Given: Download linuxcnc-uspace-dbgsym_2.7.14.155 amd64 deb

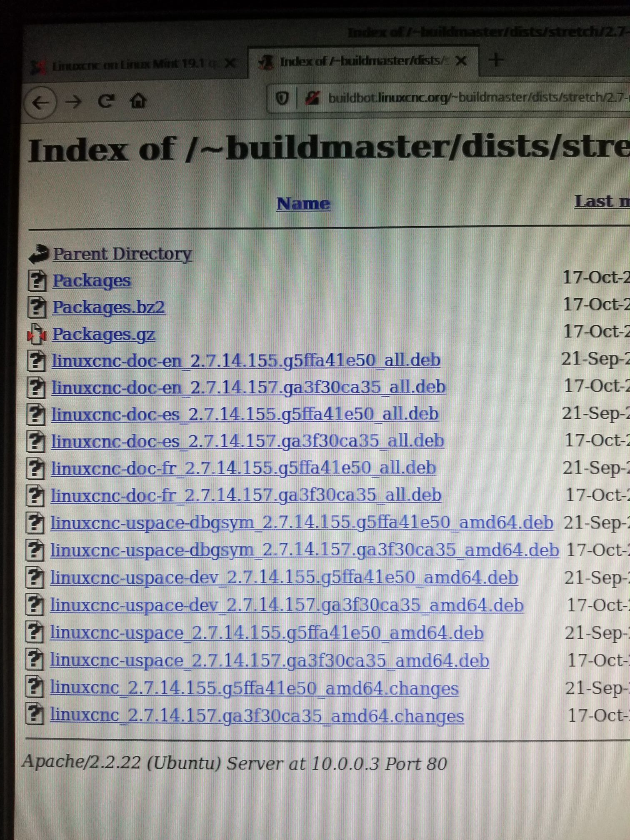Looking at the screenshot, I should click(x=302, y=522).
